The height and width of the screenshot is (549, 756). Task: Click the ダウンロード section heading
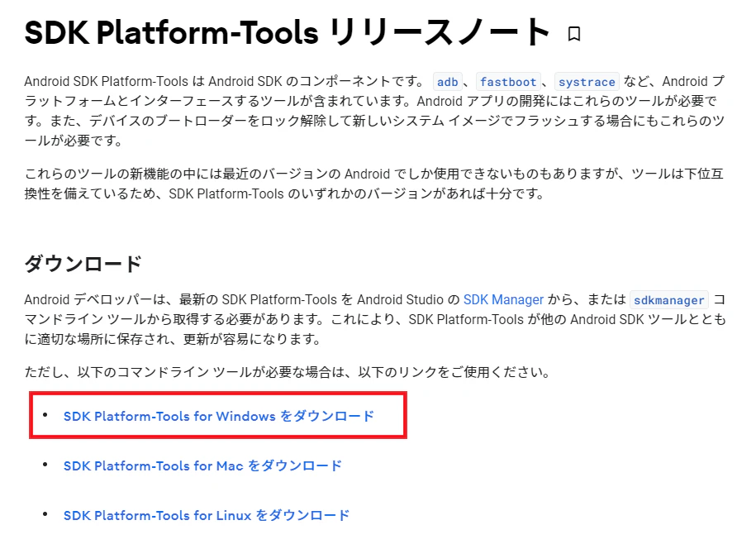(83, 264)
